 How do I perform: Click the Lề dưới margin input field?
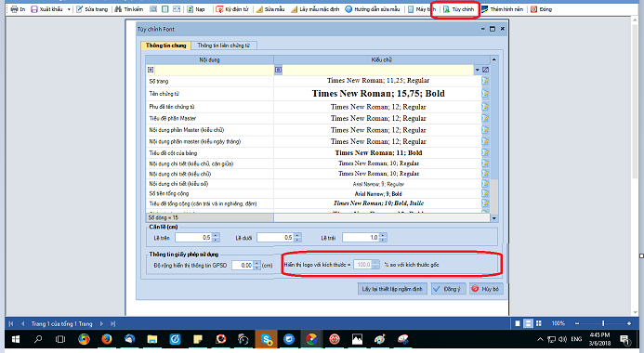tap(275, 238)
